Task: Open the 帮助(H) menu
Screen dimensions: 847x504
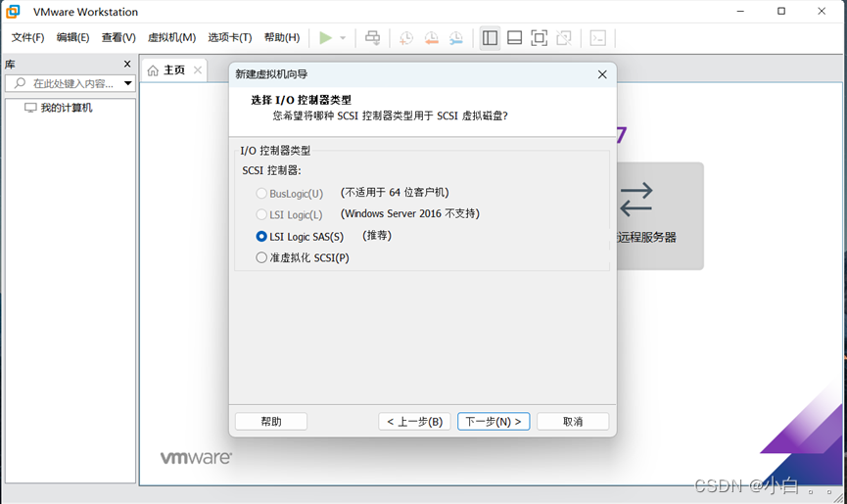Action: 282,37
